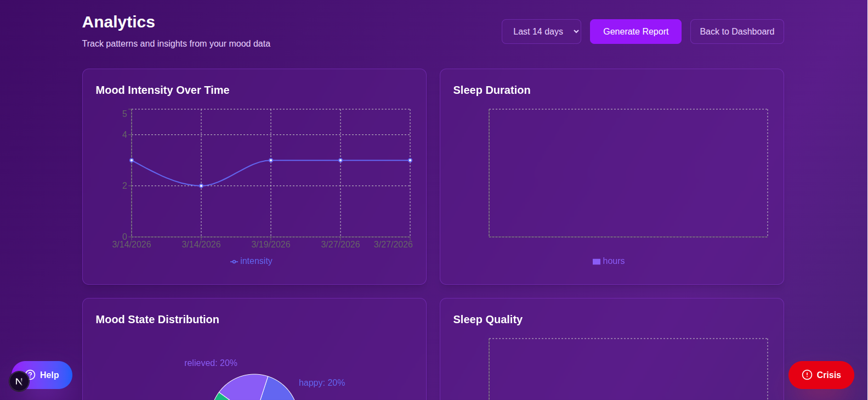
Task: Click the Next.js N logo badge
Action: pos(19,381)
